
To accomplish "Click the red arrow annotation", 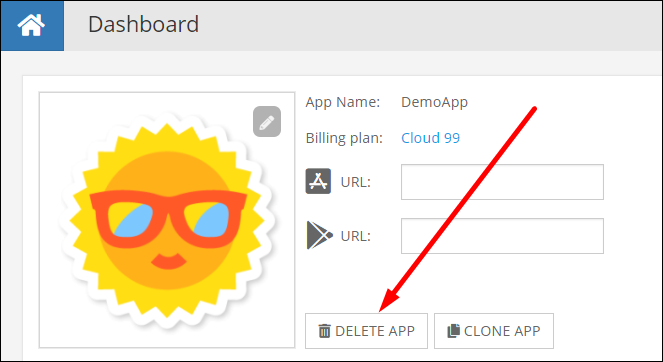I will pos(458,210).
